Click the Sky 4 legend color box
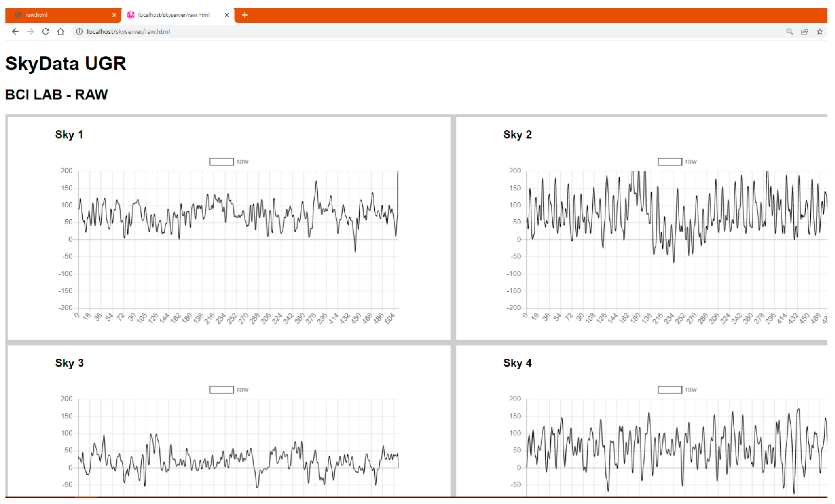This screenshot has width=835, height=504. click(670, 390)
